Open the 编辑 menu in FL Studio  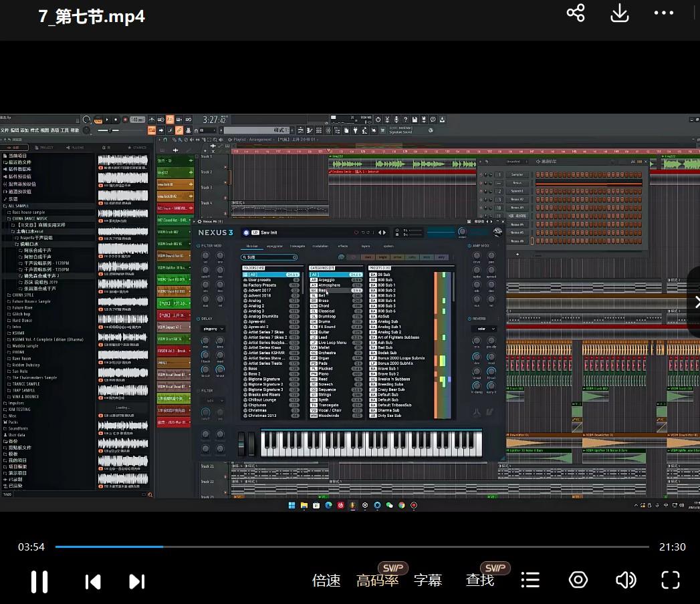coord(15,130)
